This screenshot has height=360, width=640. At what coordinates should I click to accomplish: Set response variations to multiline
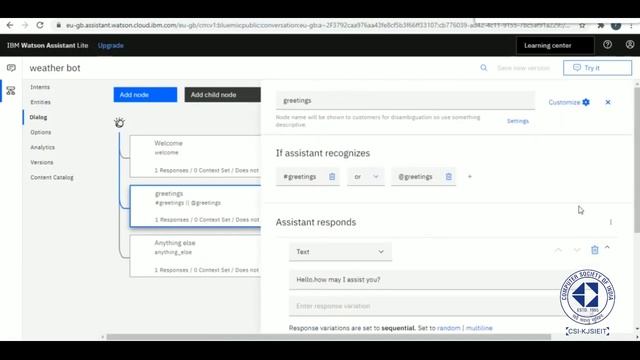coord(479,328)
